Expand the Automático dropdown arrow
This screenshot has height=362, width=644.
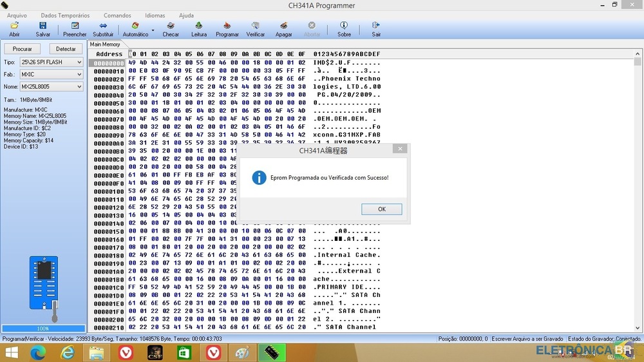click(x=153, y=30)
